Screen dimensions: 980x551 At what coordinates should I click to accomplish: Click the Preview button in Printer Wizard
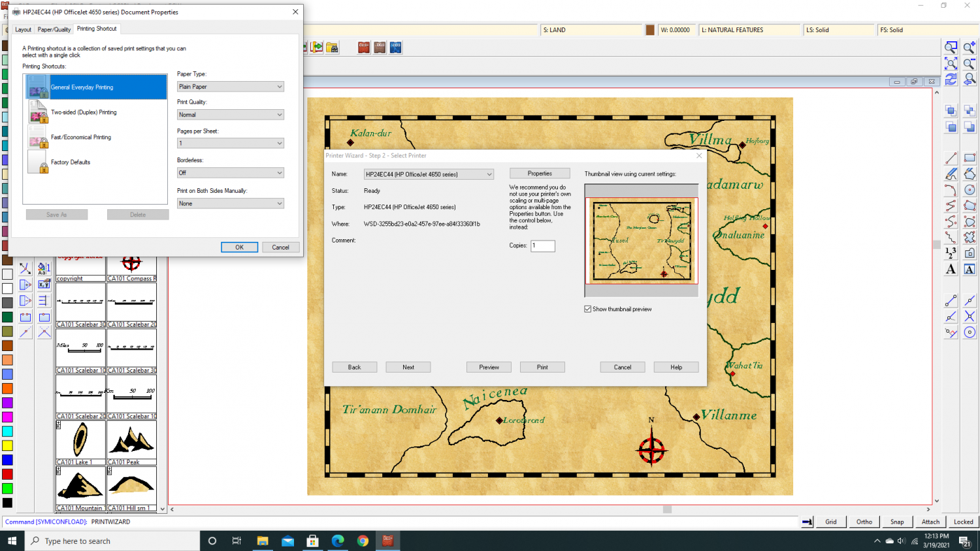tap(489, 367)
